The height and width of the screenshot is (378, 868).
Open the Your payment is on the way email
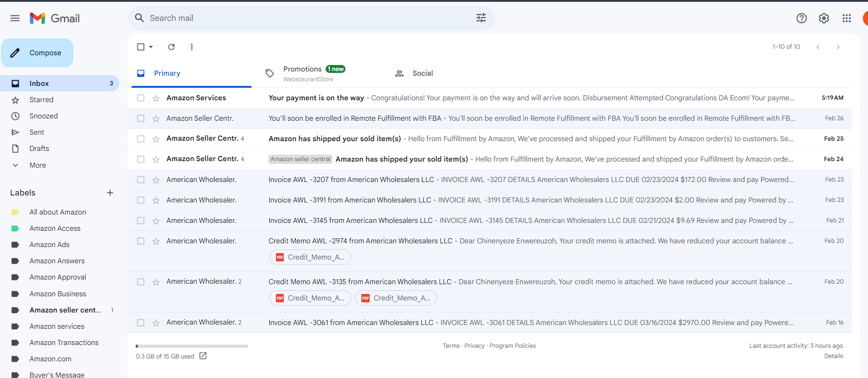coord(489,98)
